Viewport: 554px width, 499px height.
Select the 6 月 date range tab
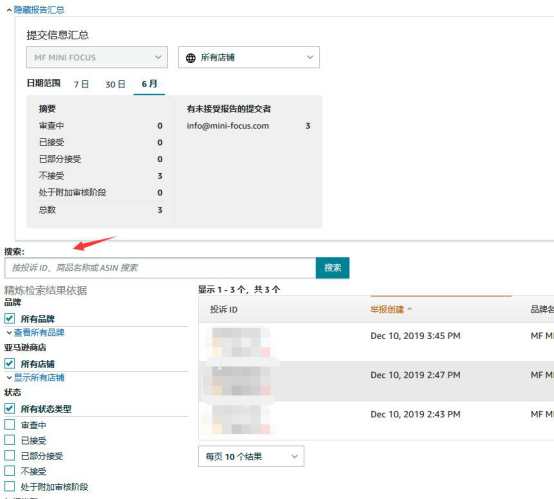[149, 84]
